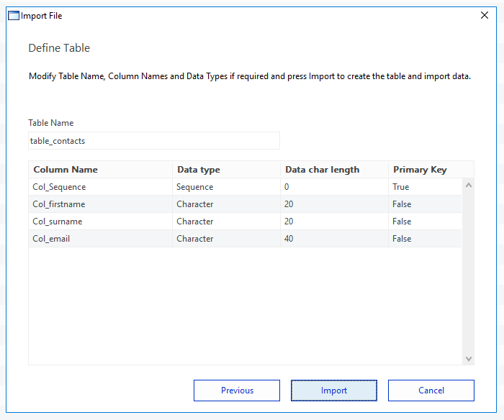This screenshot has height=420, width=504.
Task: Click char length 20 for Col_firstname
Action: pos(334,204)
